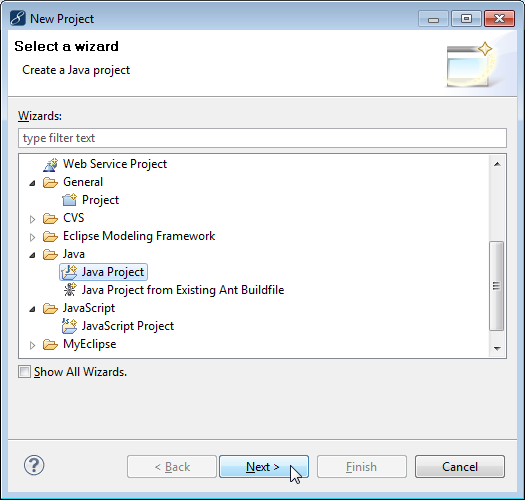
Task: Select Java Project from Existing Ant Buildfile
Action: point(183,290)
